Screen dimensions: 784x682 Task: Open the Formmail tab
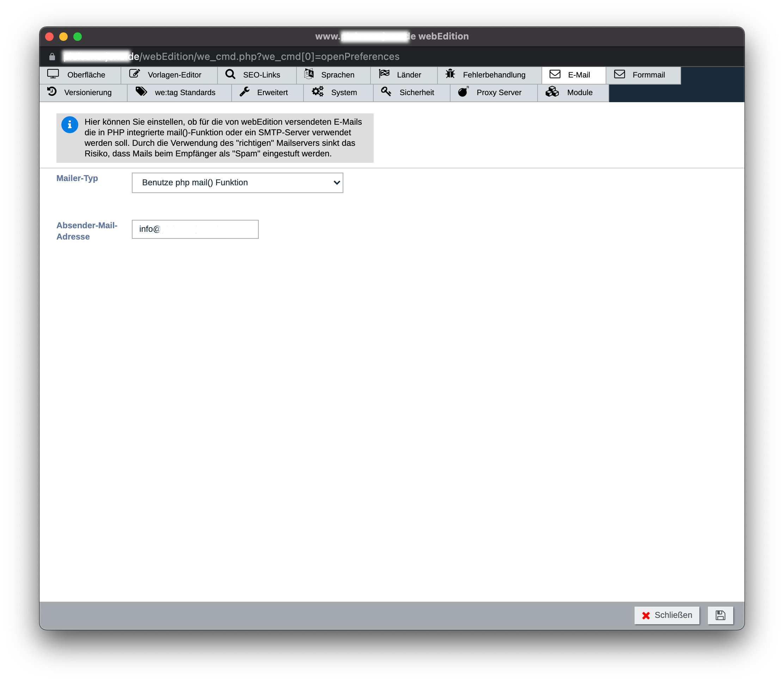[x=643, y=75]
